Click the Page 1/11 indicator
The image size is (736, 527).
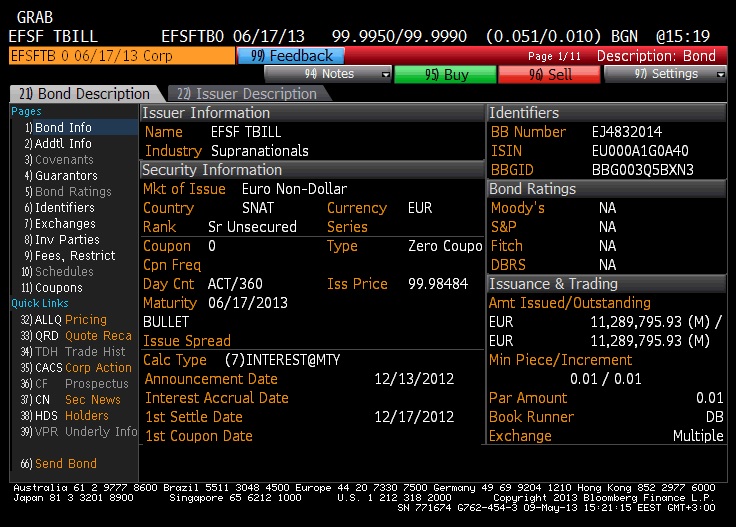[x=554, y=56]
